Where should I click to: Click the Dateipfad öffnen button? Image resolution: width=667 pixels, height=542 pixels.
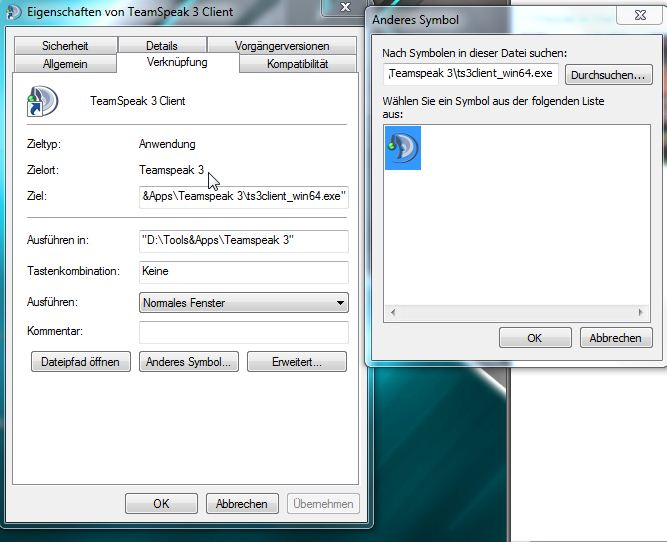(x=80, y=362)
